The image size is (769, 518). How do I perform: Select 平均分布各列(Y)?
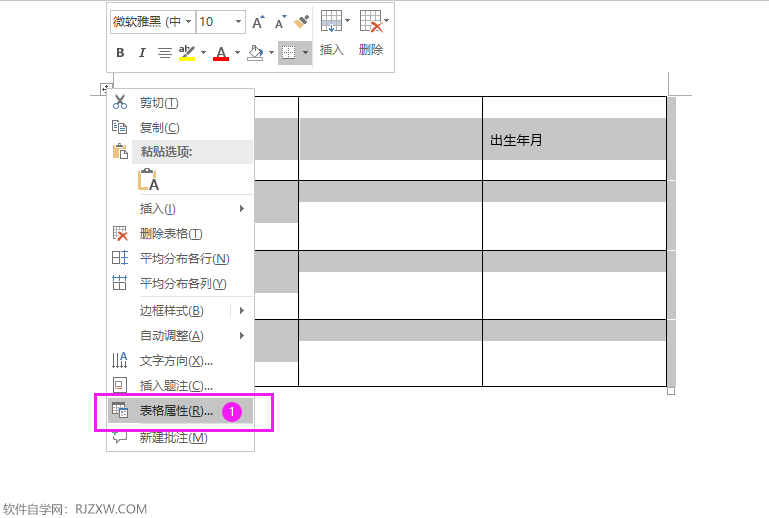coord(180,284)
